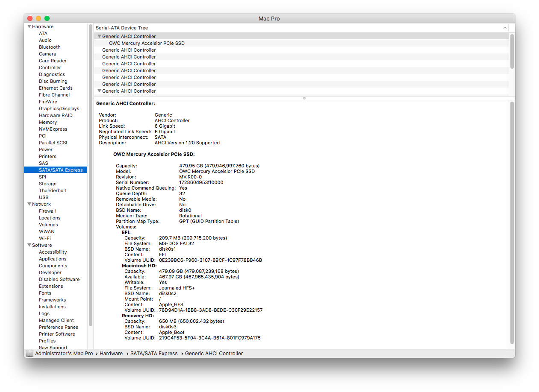Open the Ethernet Cards section

click(x=56, y=88)
